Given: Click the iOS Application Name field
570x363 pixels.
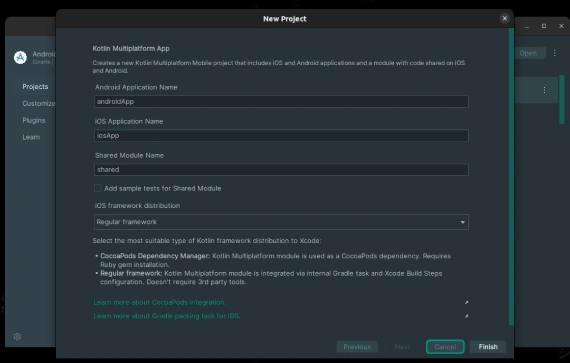Looking at the screenshot, I should point(281,136).
